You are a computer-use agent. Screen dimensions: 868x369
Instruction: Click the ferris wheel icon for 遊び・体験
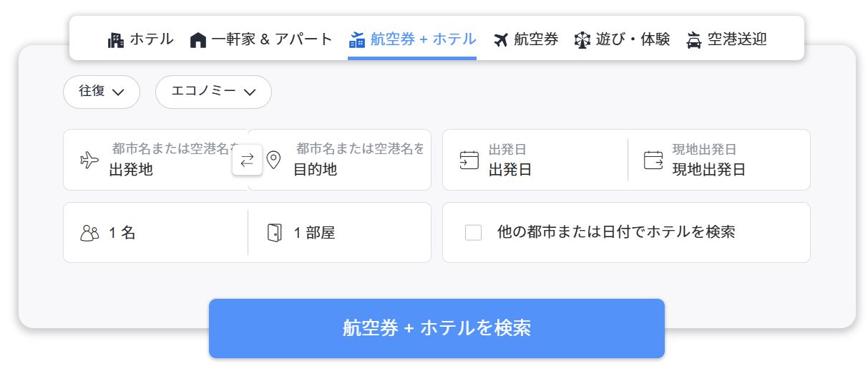point(582,40)
